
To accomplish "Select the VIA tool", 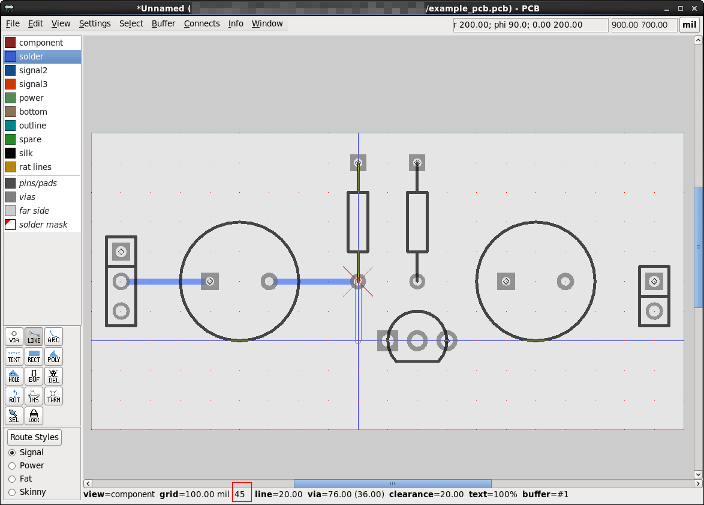I will pyautogui.click(x=14, y=336).
